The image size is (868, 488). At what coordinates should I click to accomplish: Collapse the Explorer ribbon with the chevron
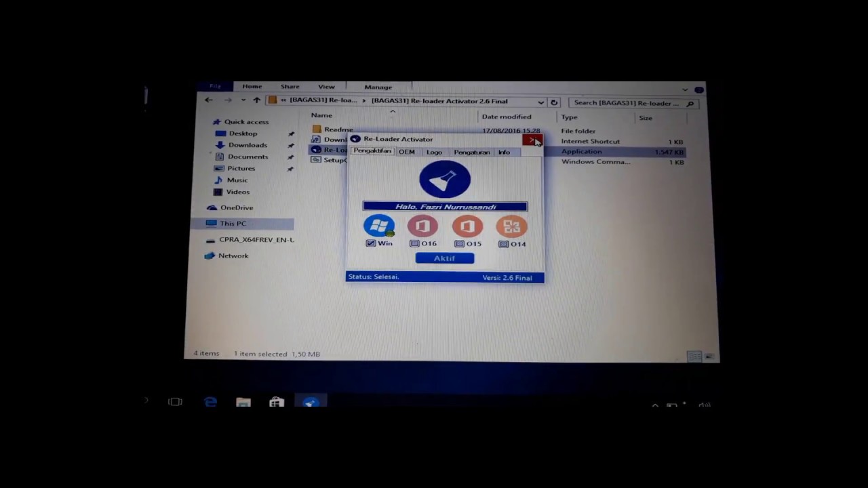tap(685, 89)
